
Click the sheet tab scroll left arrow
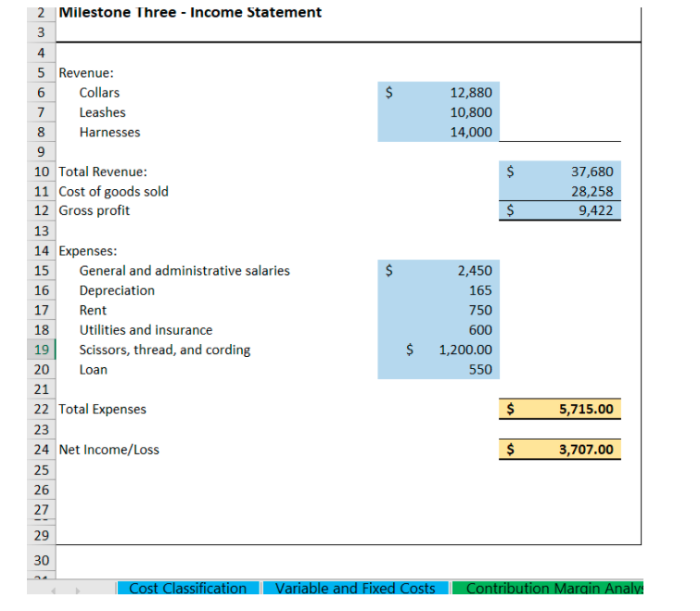coord(53,591)
